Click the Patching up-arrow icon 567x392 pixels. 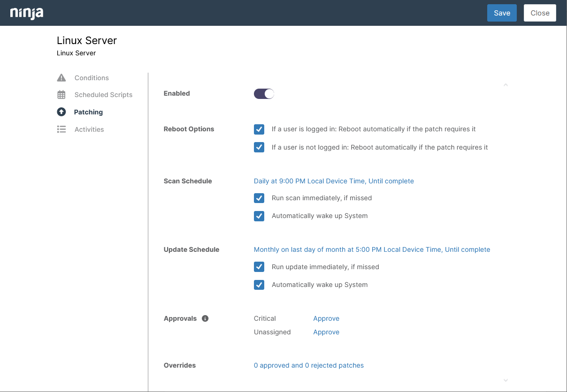[x=61, y=112]
